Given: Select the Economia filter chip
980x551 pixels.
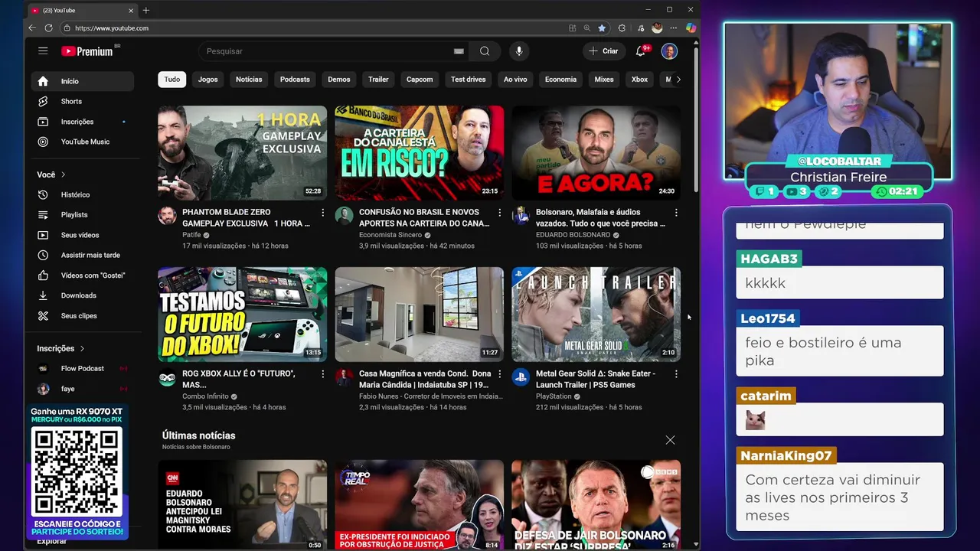Looking at the screenshot, I should [x=560, y=80].
